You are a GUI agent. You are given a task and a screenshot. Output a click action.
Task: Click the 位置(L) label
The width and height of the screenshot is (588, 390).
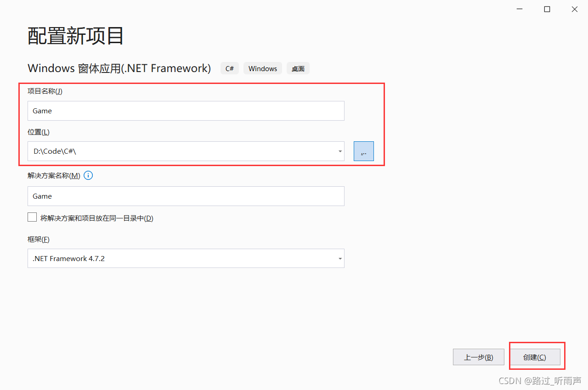click(x=39, y=132)
